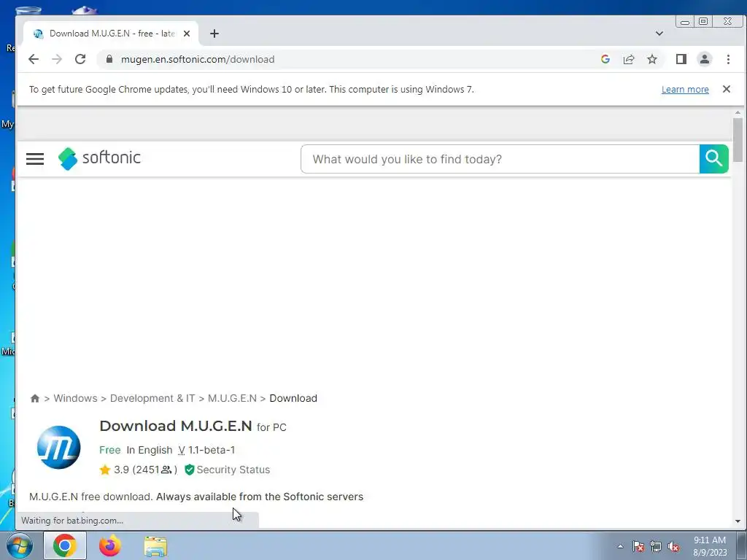Click "Download M.U.G.E.N" heading text

(176, 426)
